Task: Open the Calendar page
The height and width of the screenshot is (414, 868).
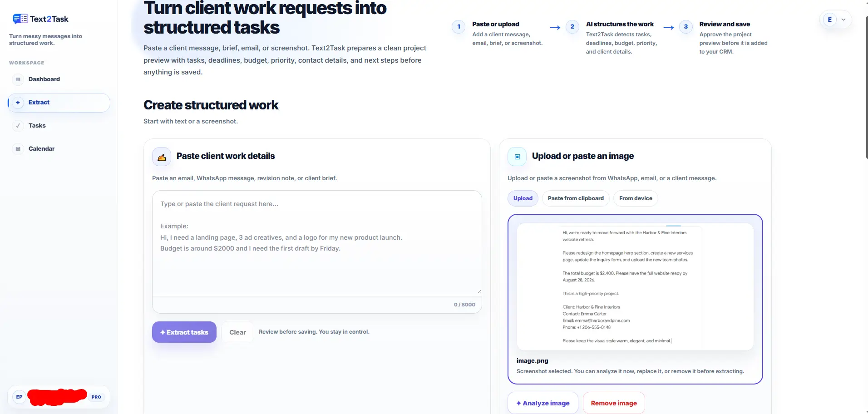Action: click(59, 149)
